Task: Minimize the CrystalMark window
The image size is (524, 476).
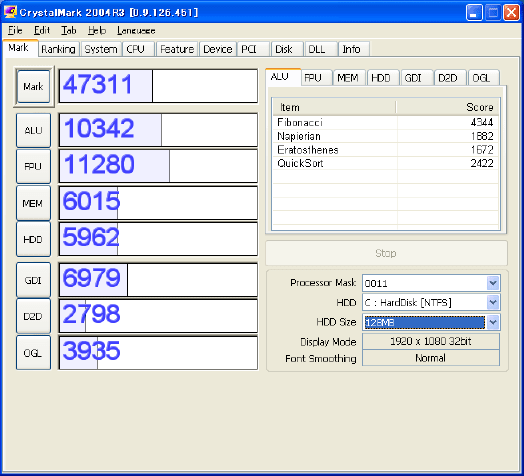Action: coord(474,13)
